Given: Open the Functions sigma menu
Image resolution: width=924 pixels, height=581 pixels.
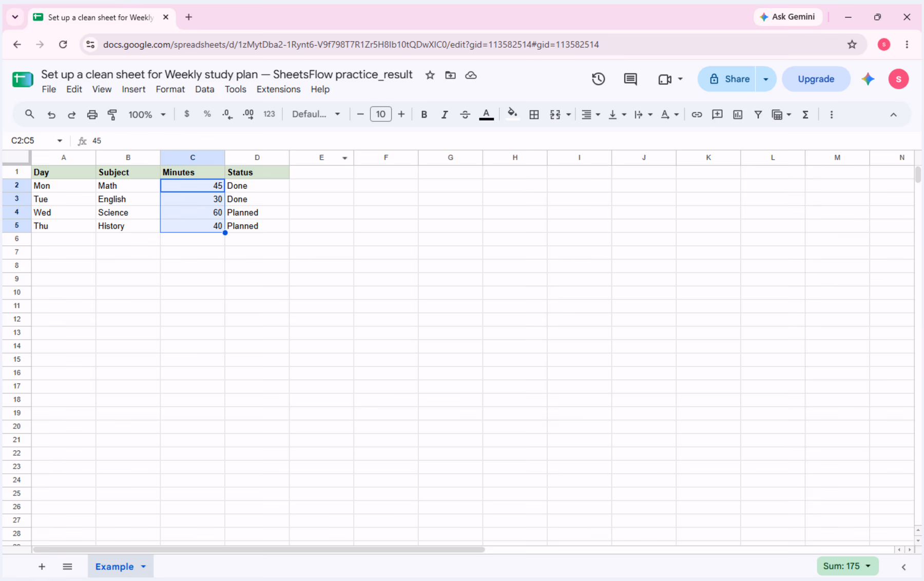Looking at the screenshot, I should pyautogui.click(x=805, y=114).
